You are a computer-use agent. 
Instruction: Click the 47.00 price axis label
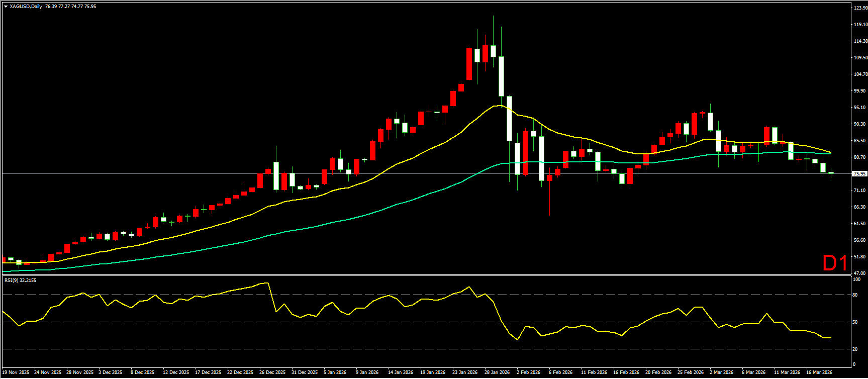coord(860,273)
